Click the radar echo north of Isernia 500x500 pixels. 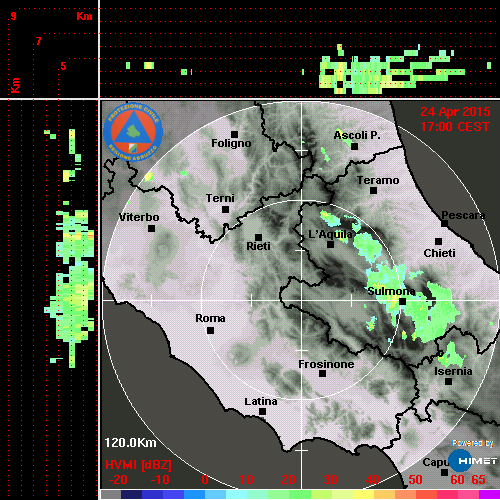[452, 356]
